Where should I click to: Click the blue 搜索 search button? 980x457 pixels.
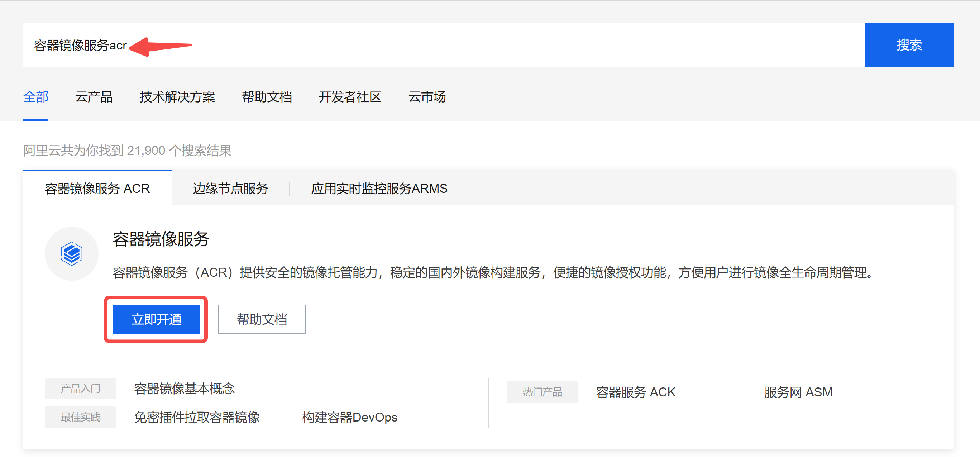click(x=909, y=45)
